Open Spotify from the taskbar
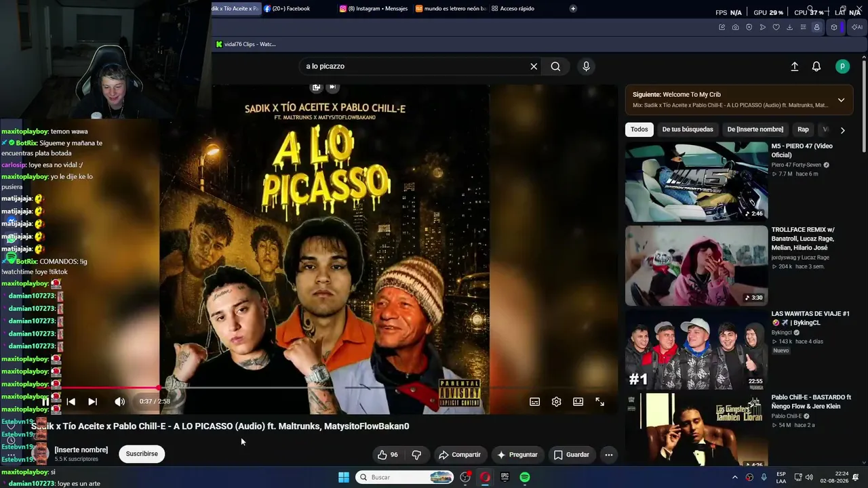The height and width of the screenshot is (488, 868). 525,477
